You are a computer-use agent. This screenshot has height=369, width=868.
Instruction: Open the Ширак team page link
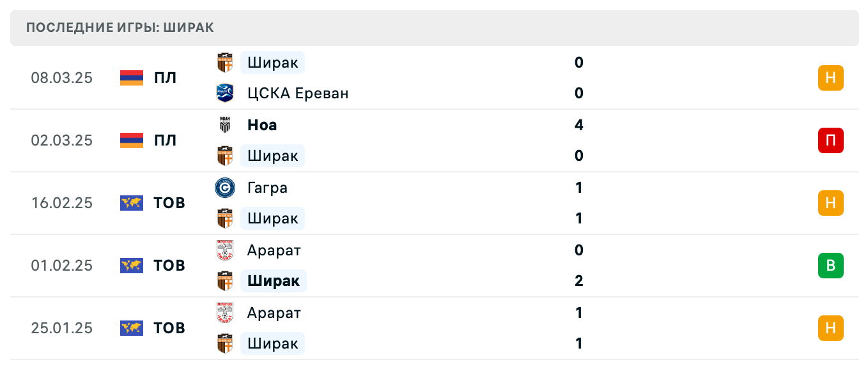(x=272, y=62)
